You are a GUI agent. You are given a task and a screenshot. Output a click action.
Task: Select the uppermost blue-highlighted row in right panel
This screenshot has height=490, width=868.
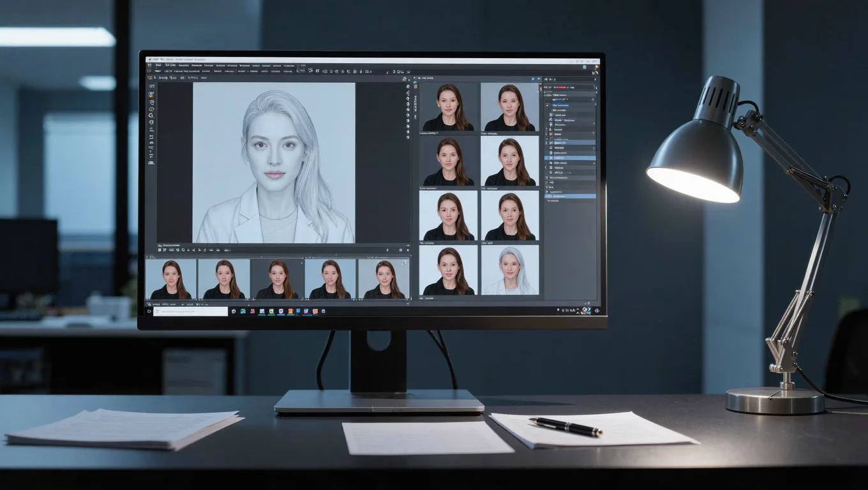pos(571,142)
